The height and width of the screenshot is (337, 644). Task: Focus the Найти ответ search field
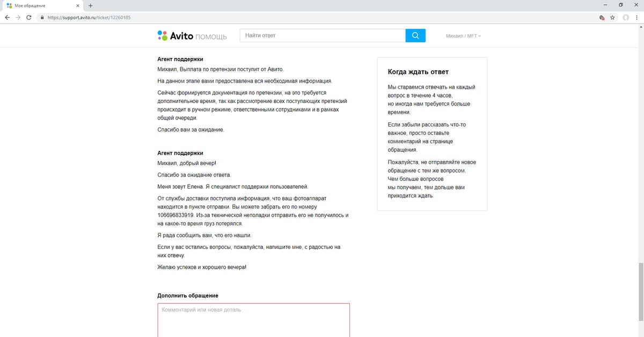tap(322, 35)
